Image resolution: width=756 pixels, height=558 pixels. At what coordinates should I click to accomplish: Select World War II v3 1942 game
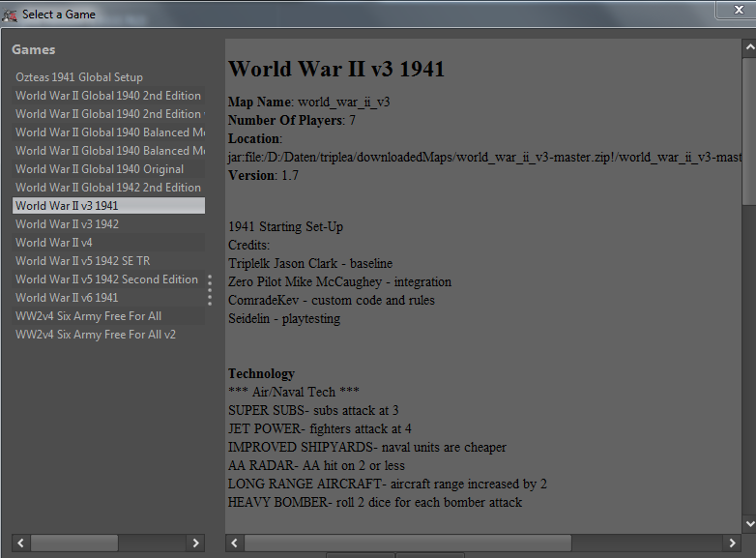(108, 224)
